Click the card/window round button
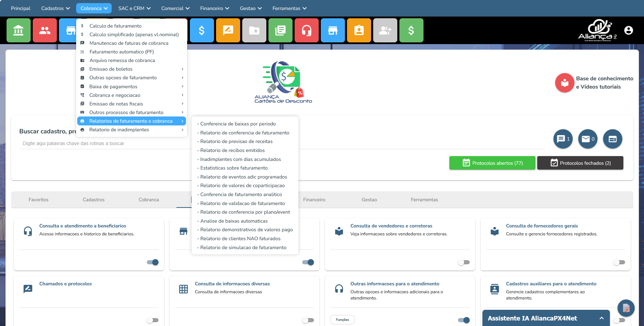This screenshot has height=326, width=644. click(x=613, y=139)
